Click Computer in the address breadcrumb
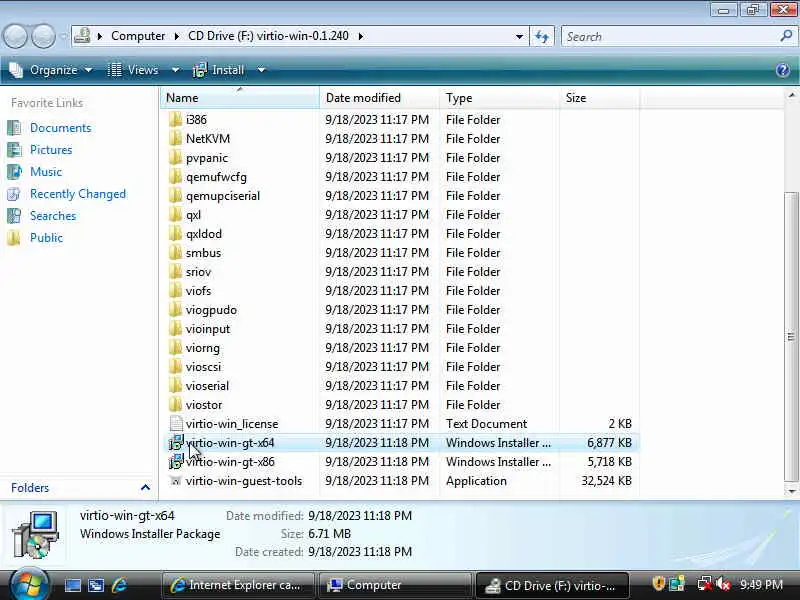This screenshot has height=600, width=800. coord(138,36)
